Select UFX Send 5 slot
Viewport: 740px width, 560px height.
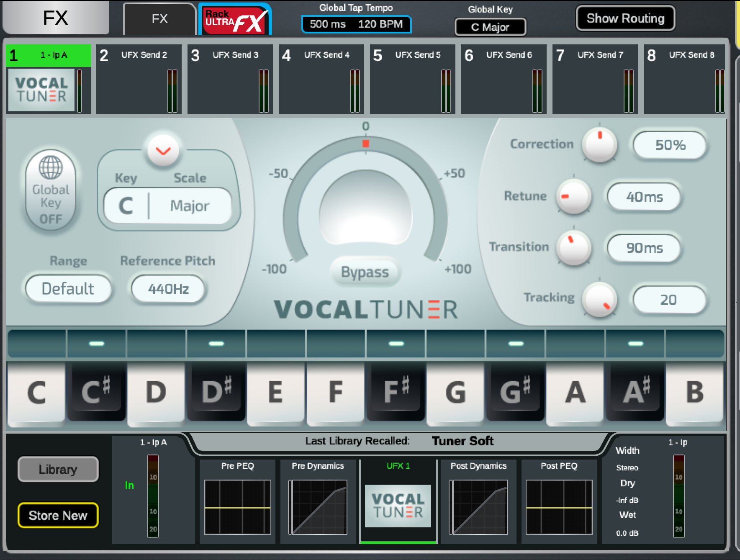click(x=413, y=79)
